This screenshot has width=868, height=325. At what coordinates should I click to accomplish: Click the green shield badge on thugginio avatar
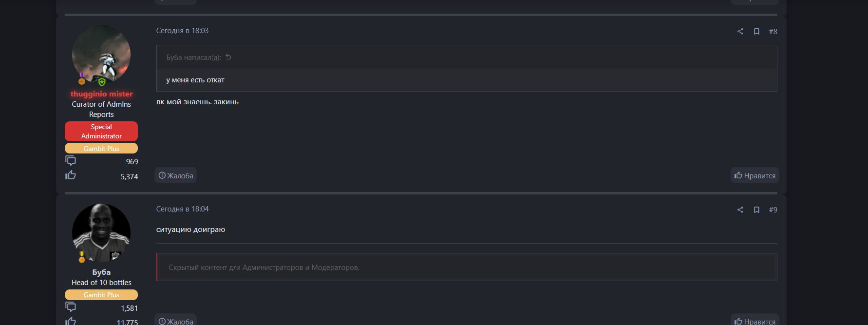101,82
